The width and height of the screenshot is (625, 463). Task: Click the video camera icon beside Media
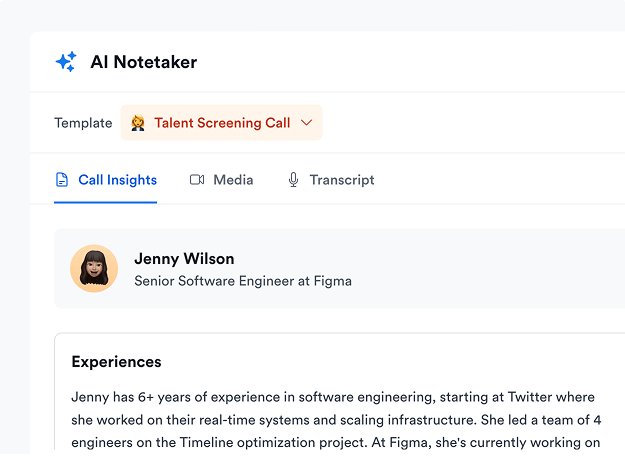click(x=197, y=180)
